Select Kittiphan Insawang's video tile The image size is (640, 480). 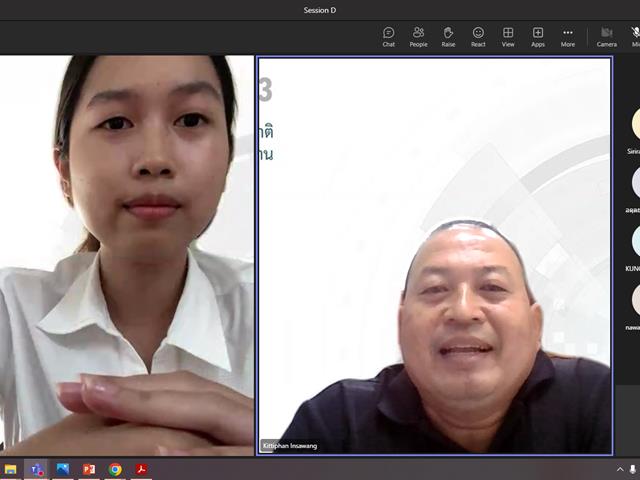coord(434,256)
